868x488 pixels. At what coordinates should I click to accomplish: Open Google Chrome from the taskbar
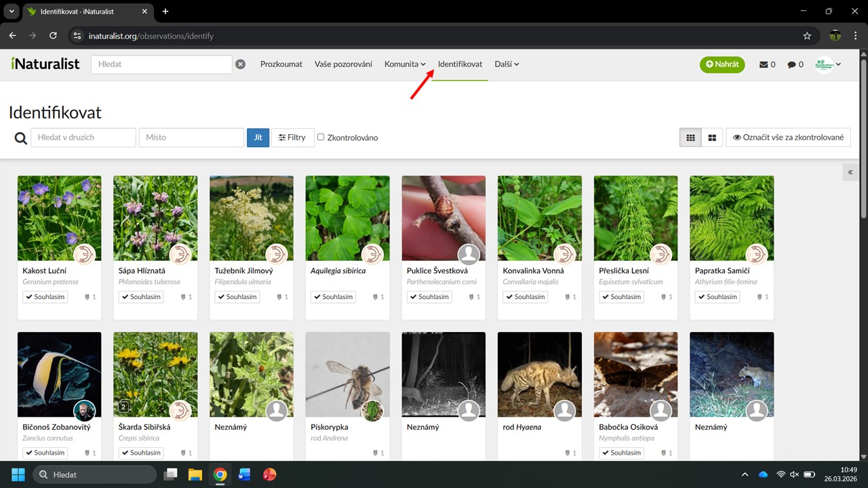tap(220, 474)
